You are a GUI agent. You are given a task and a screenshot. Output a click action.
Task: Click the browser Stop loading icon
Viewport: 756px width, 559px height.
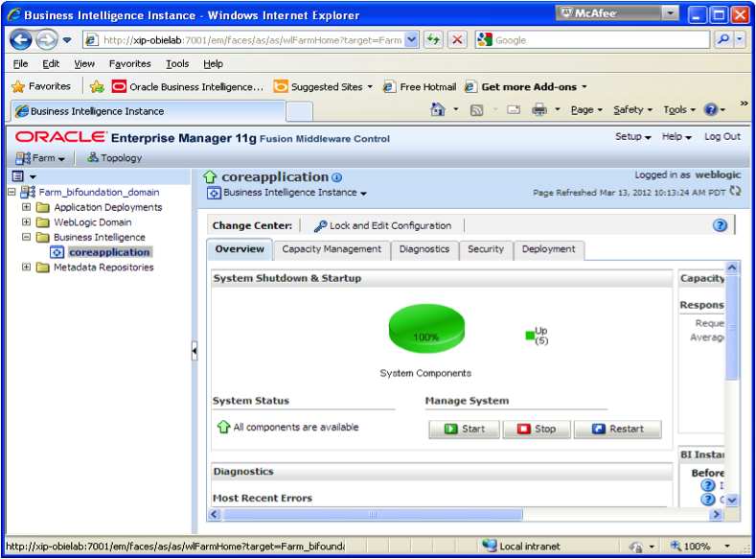pyautogui.click(x=458, y=39)
